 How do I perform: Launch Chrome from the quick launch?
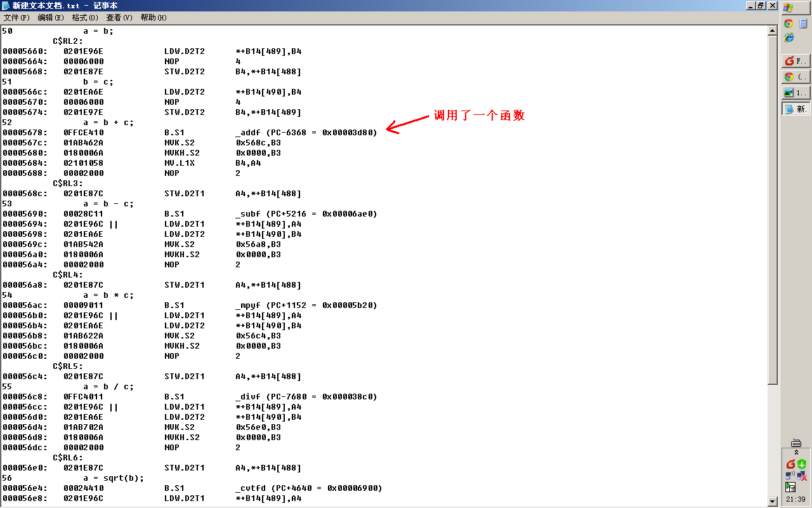(x=789, y=23)
